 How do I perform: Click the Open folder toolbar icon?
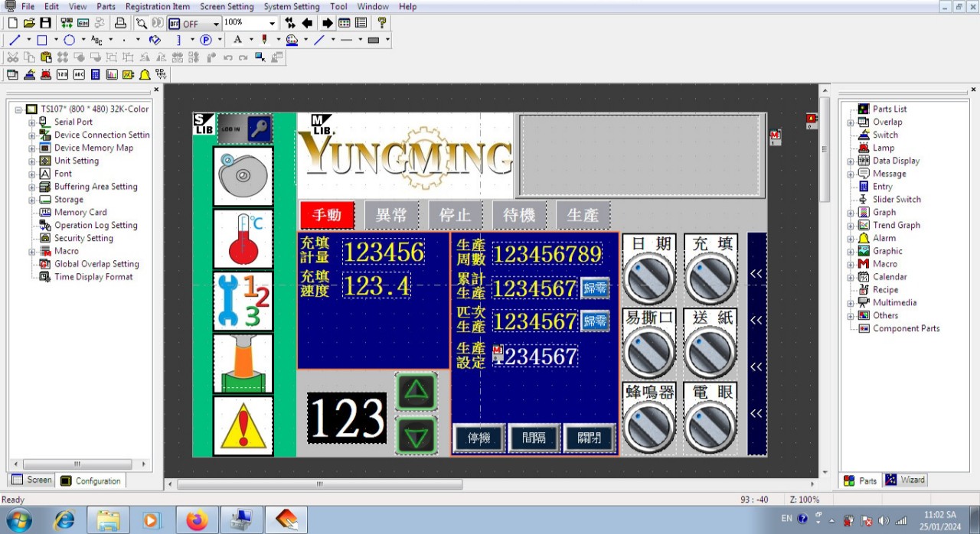(x=29, y=23)
